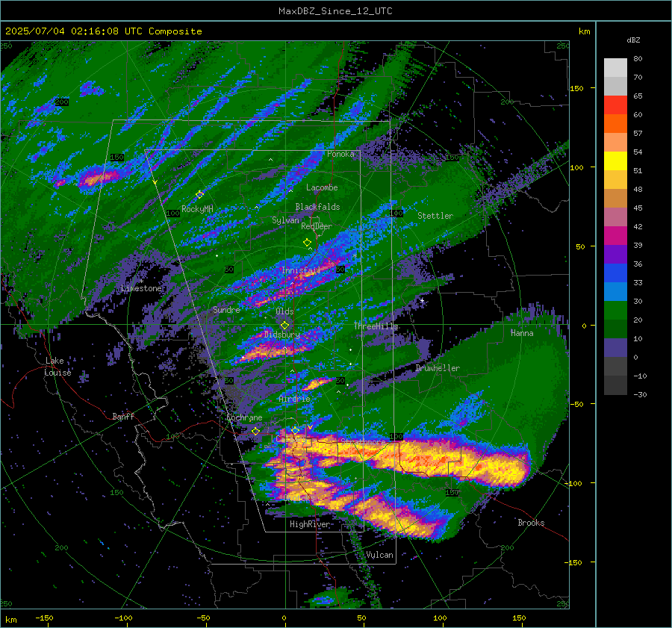
Task: Click the legend value 80
Action: point(638,59)
